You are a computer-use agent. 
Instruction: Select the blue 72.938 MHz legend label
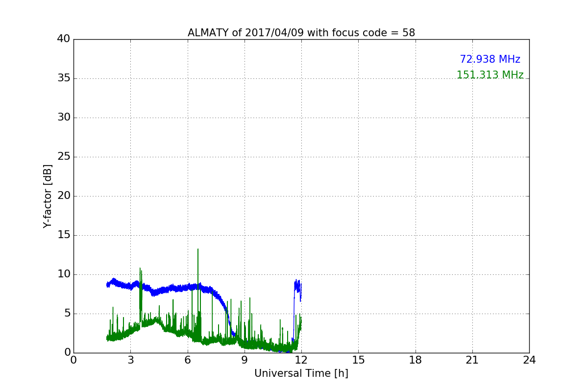(490, 59)
